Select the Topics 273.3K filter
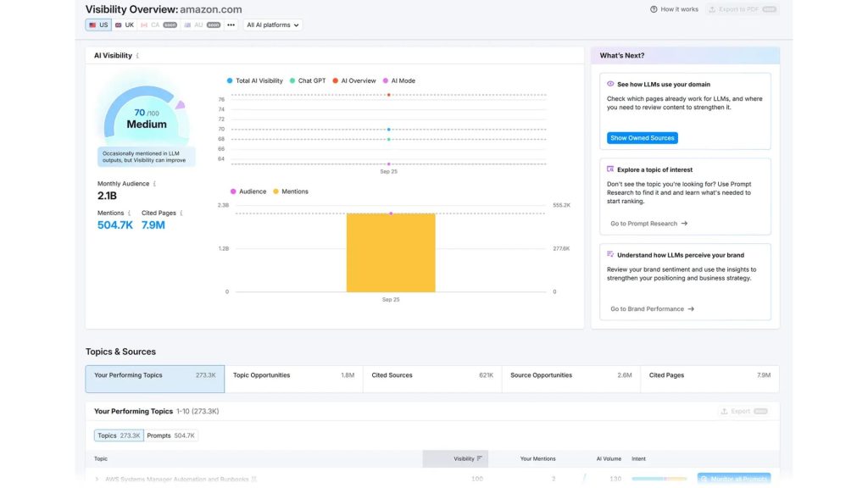 (x=119, y=435)
